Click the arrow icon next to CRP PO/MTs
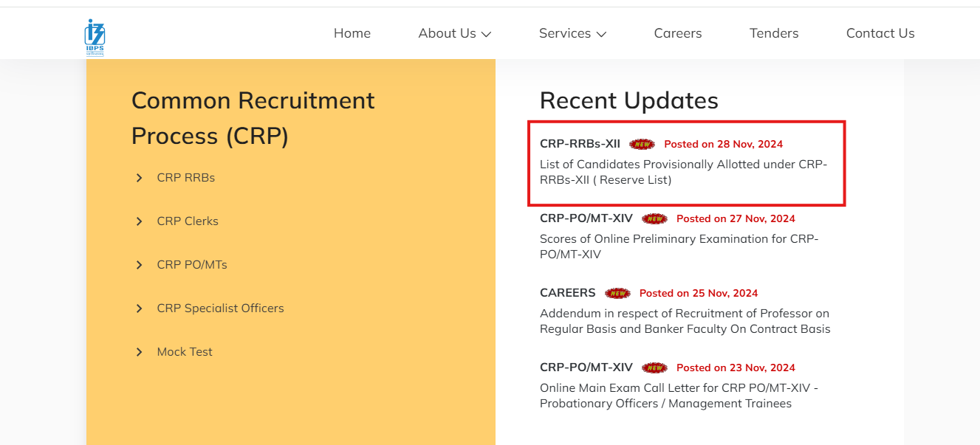 pyautogui.click(x=139, y=264)
